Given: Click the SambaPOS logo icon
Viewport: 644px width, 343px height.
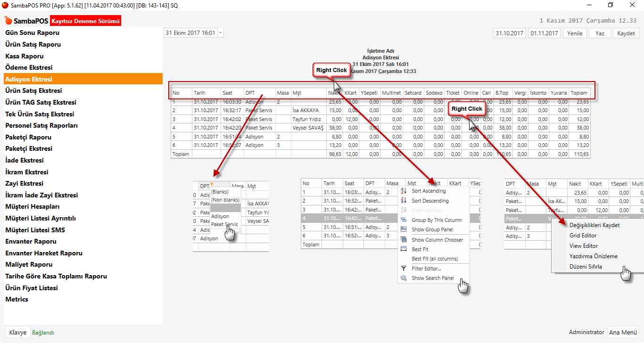Looking at the screenshot, I should [x=8, y=21].
